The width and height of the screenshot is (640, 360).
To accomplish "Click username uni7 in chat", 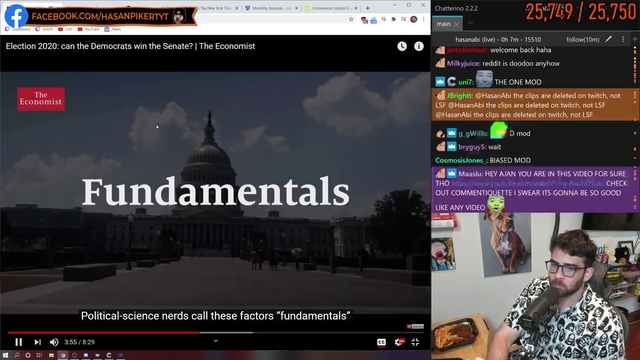I will [466, 82].
